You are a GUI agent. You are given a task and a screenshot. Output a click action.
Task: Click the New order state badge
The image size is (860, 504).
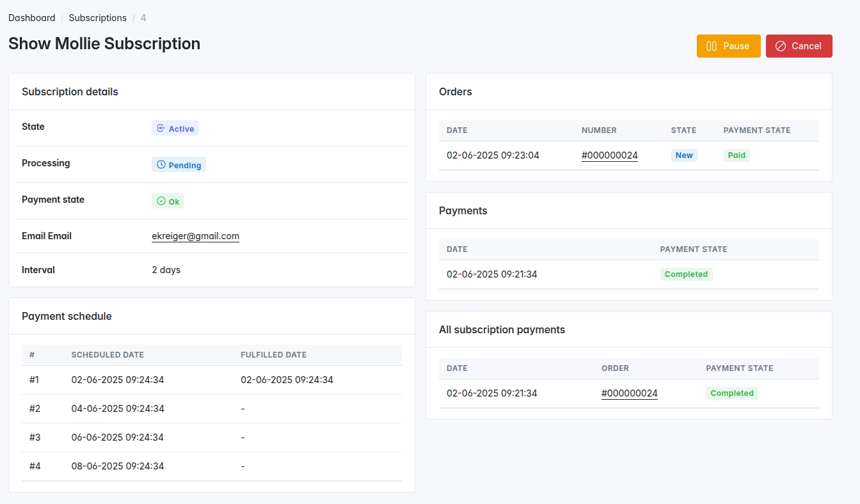coord(683,155)
